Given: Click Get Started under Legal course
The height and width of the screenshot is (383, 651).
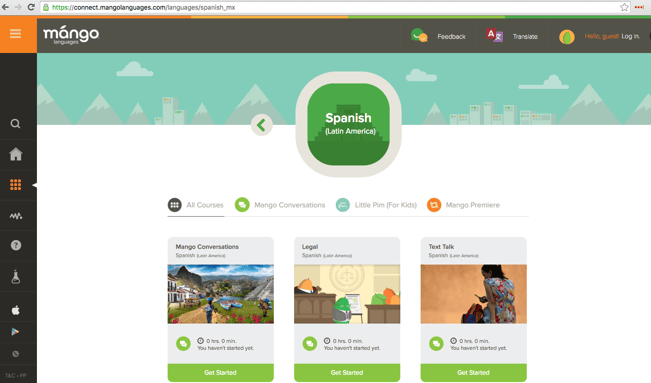Looking at the screenshot, I should point(347,373).
